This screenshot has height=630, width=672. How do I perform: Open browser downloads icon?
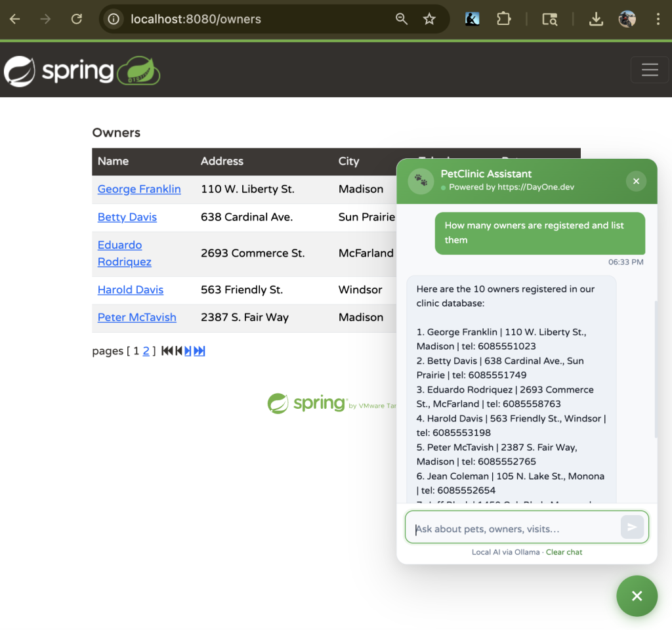point(596,19)
